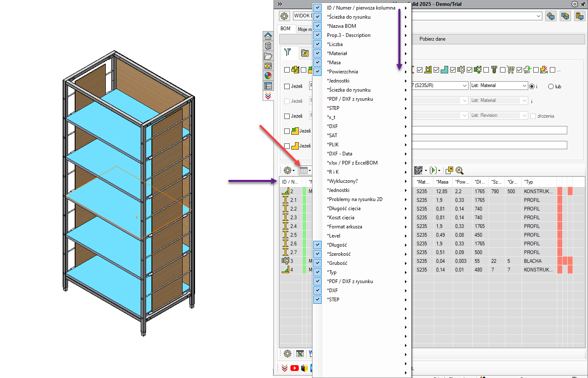Click the color appearance sphere icon
588x378 pixels.
click(268, 75)
